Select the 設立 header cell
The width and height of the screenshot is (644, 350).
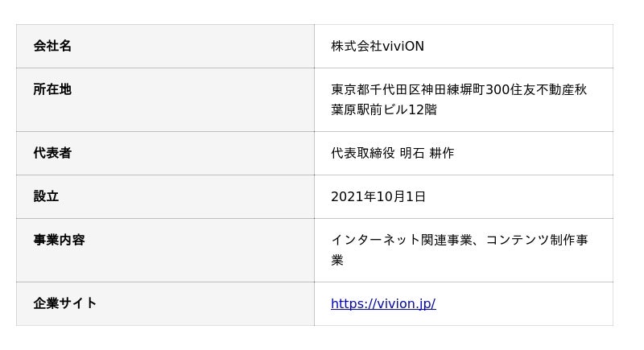tap(46, 196)
